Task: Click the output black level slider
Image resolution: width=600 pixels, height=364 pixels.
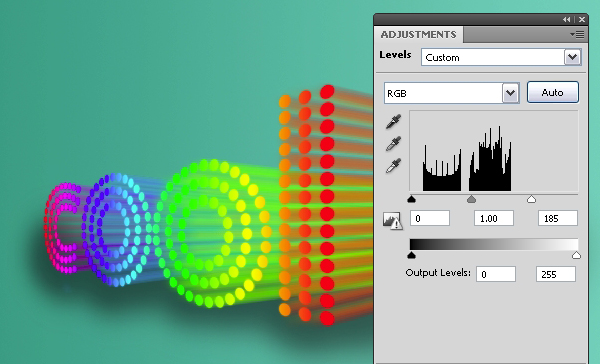Action: 412,255
